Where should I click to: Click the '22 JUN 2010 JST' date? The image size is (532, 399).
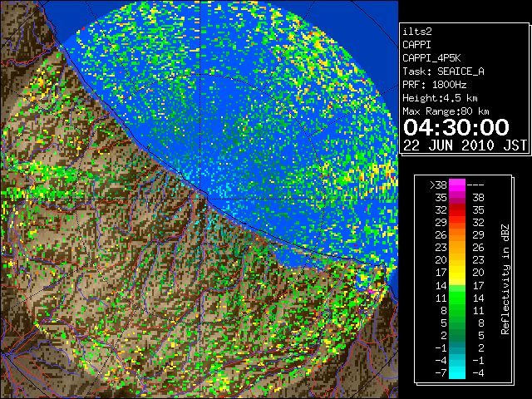tap(465, 145)
